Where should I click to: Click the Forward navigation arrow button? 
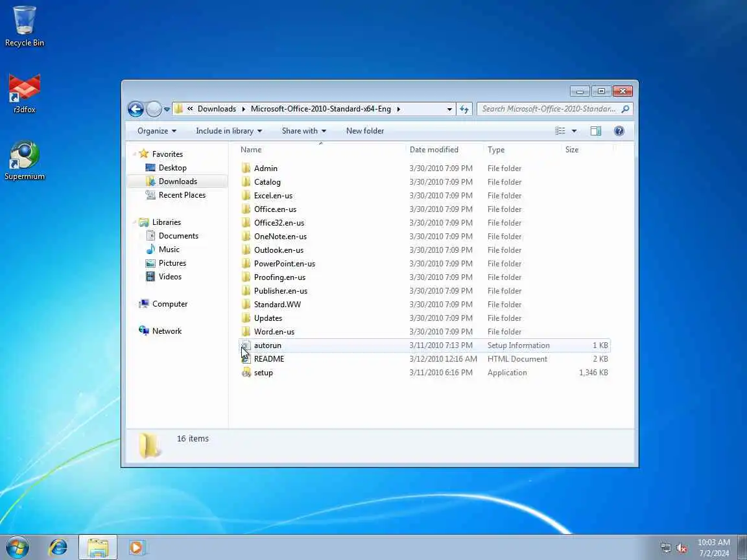154,109
